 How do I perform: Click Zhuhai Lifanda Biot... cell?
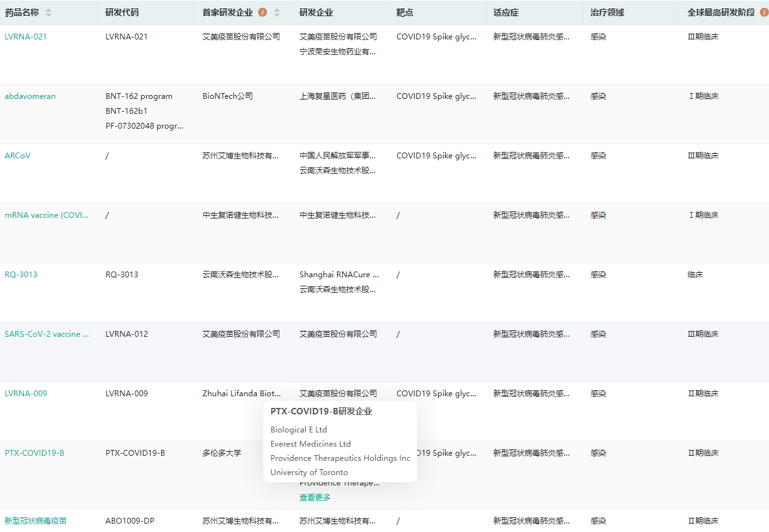(x=241, y=393)
